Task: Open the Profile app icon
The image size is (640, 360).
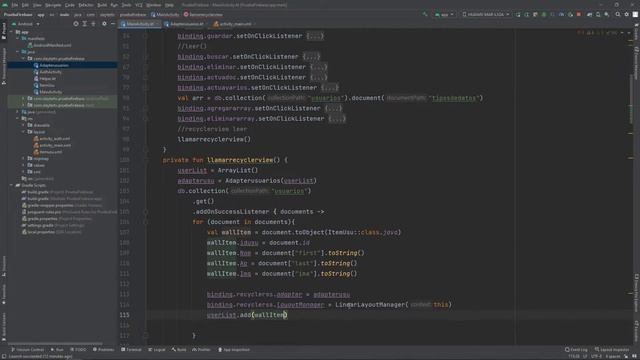Action: click(561, 14)
